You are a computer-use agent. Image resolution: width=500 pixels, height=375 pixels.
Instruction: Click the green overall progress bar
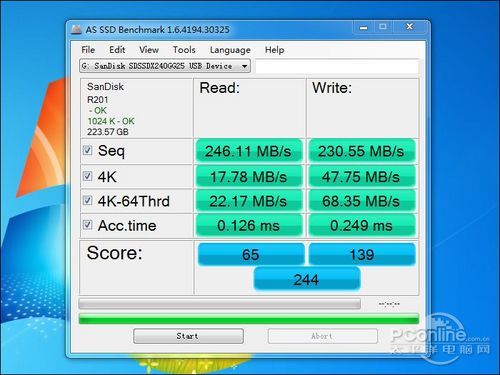(x=249, y=318)
